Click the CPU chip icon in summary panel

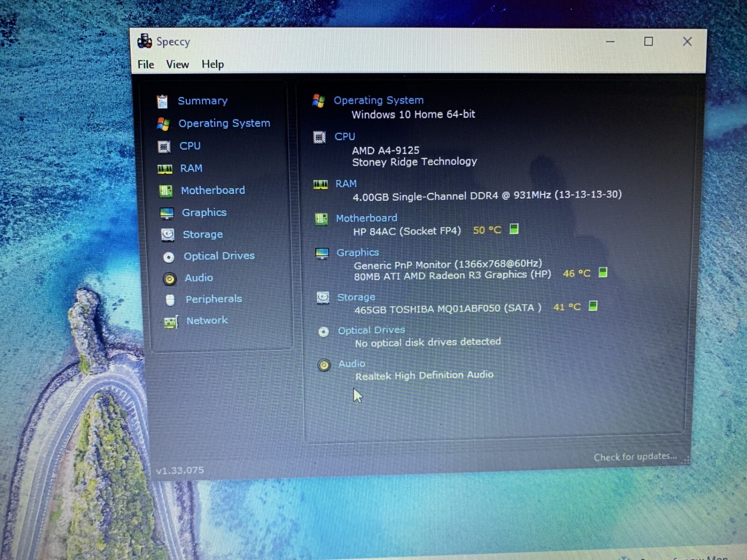point(319,137)
